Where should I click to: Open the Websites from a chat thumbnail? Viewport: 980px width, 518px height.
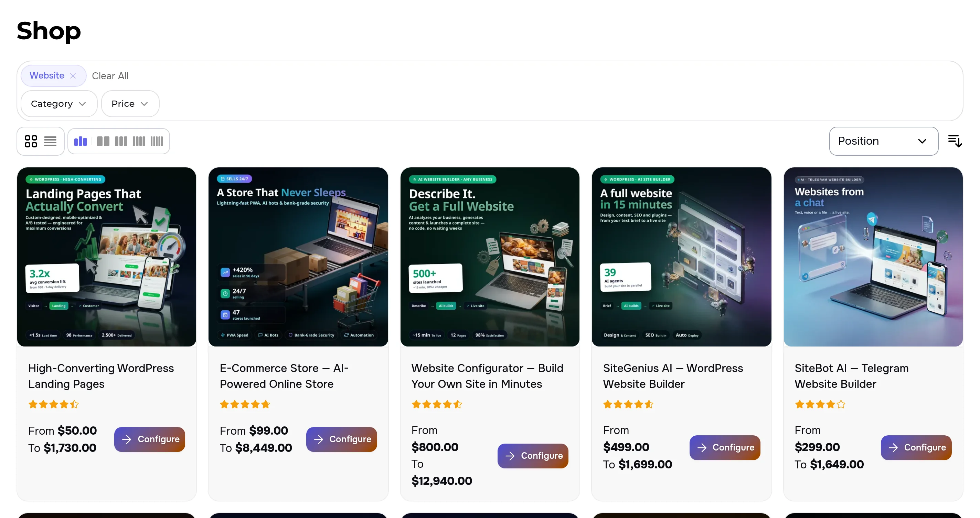click(873, 257)
